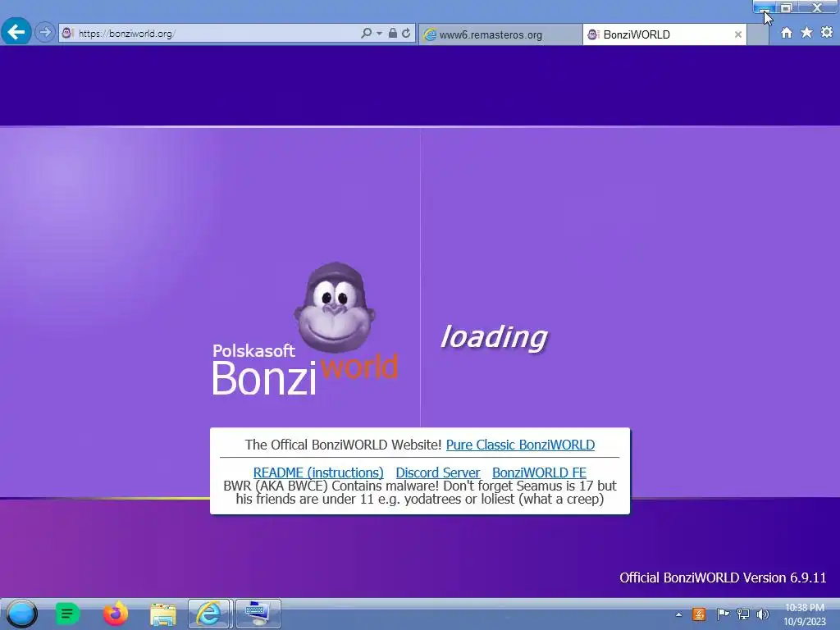Click the Java update tray icon
Image resolution: width=840 pixels, height=630 pixels.
tap(699, 614)
